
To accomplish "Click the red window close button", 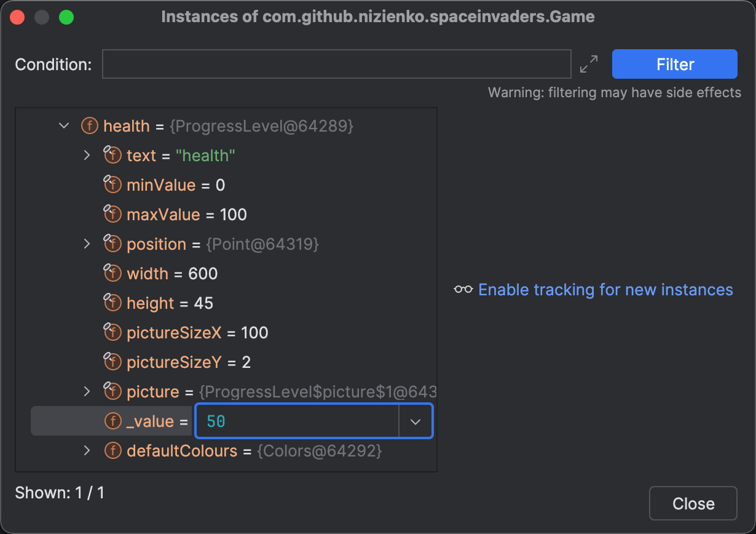I will tap(17, 17).
